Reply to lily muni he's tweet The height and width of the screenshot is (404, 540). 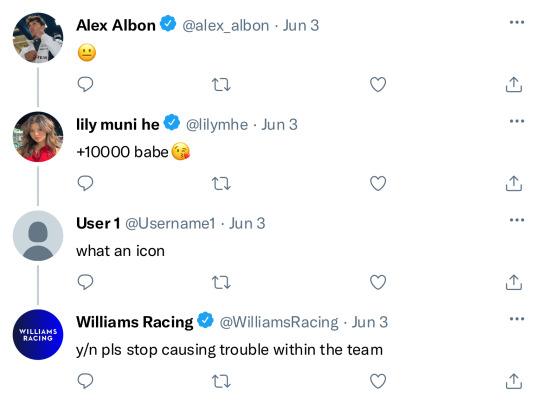(85, 183)
